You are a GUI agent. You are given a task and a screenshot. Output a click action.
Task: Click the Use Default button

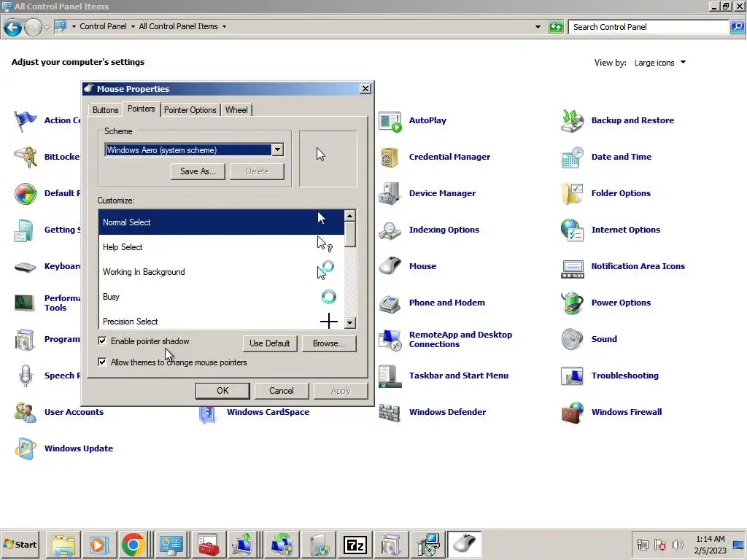pos(270,343)
